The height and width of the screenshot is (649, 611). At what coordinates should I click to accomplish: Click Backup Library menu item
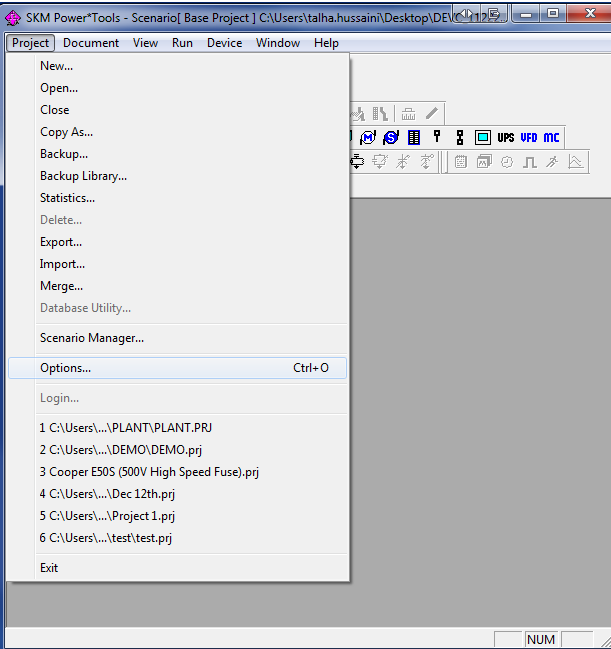tap(83, 176)
